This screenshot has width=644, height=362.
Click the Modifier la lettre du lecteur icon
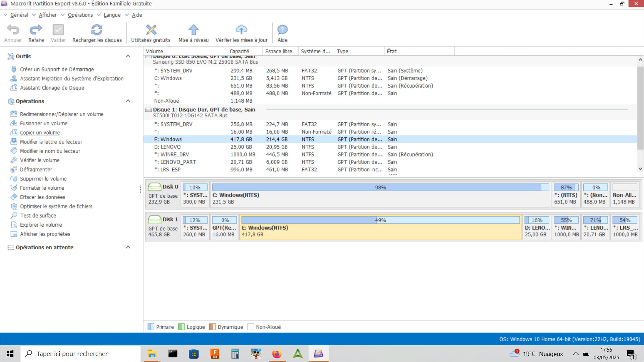[x=14, y=142]
